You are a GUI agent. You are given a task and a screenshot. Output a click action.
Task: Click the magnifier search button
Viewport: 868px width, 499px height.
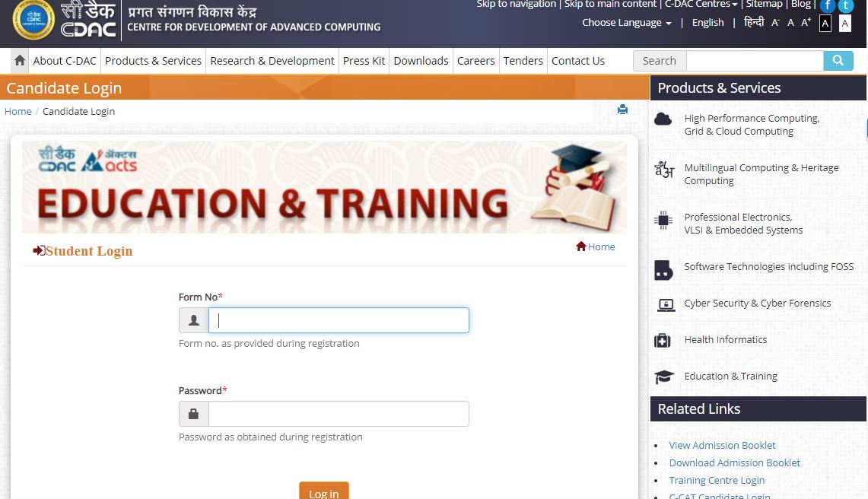(x=838, y=60)
